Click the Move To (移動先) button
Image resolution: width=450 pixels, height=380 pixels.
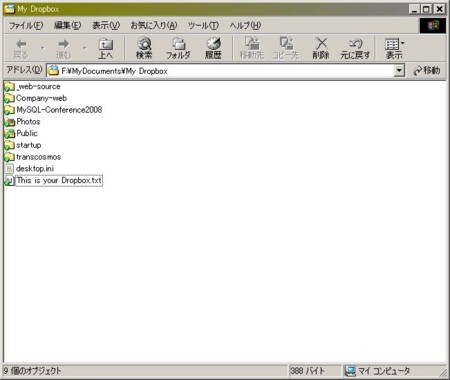[252, 49]
